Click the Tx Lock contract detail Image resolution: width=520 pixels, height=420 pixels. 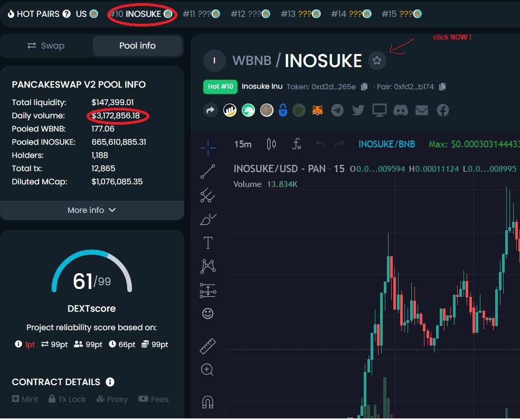click(67, 399)
